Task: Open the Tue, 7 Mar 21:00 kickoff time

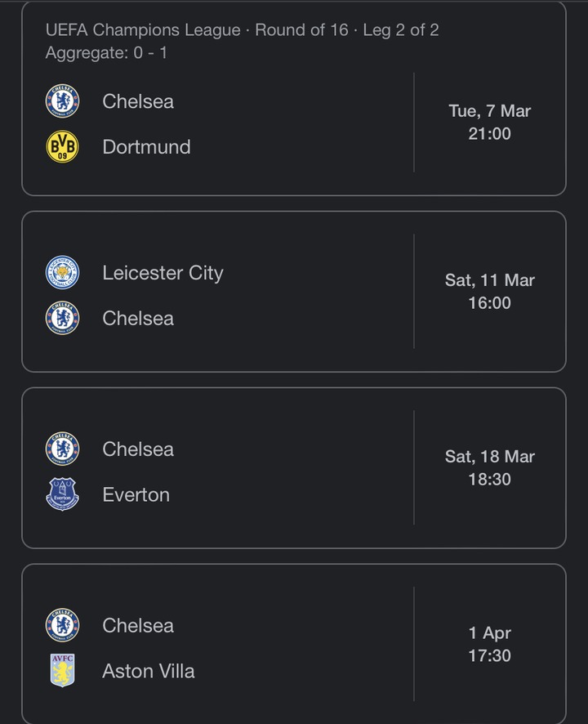Action: 490,123
